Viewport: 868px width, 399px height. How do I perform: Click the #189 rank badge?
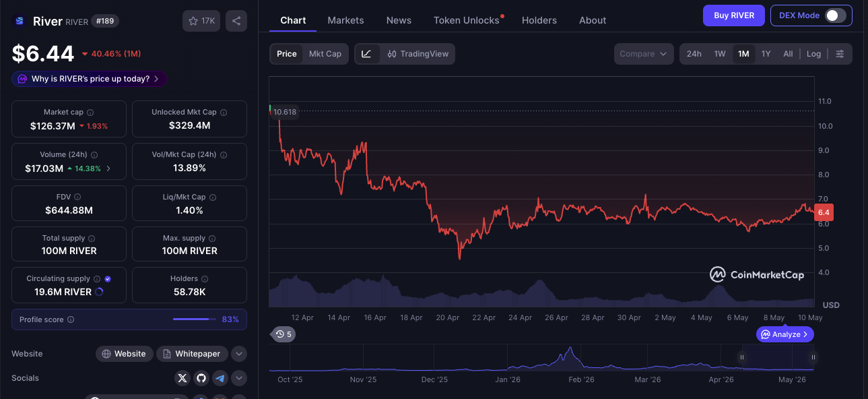[105, 21]
